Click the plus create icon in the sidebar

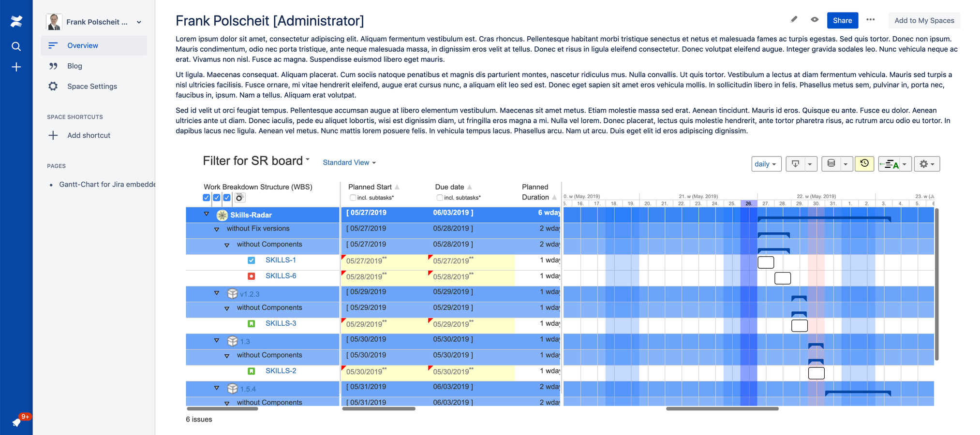[x=16, y=67]
